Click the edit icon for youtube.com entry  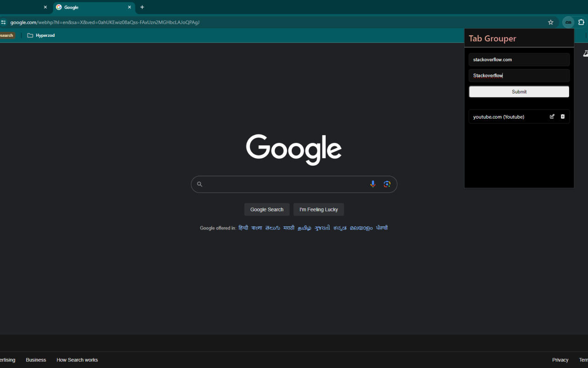[x=552, y=117]
